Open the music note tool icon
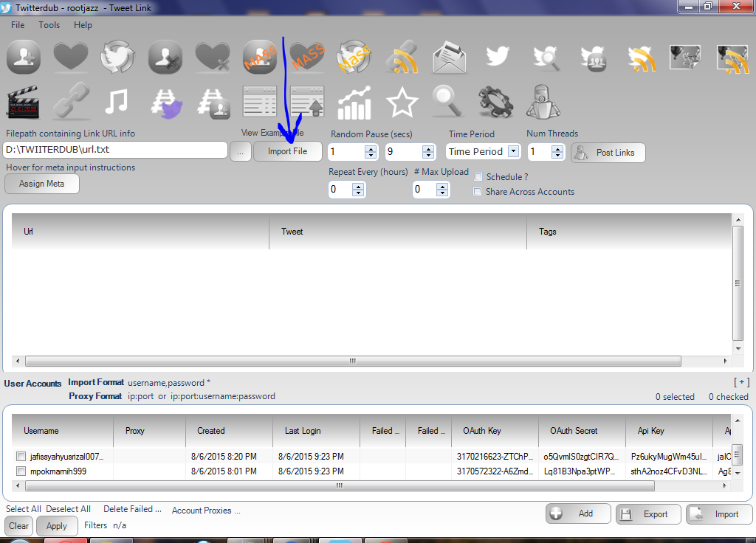This screenshot has height=543, width=756. [x=117, y=101]
